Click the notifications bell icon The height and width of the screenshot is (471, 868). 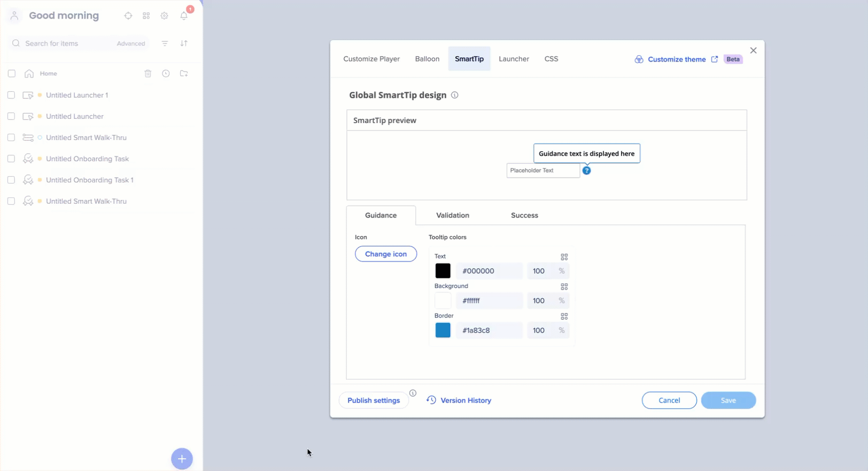[x=184, y=16]
